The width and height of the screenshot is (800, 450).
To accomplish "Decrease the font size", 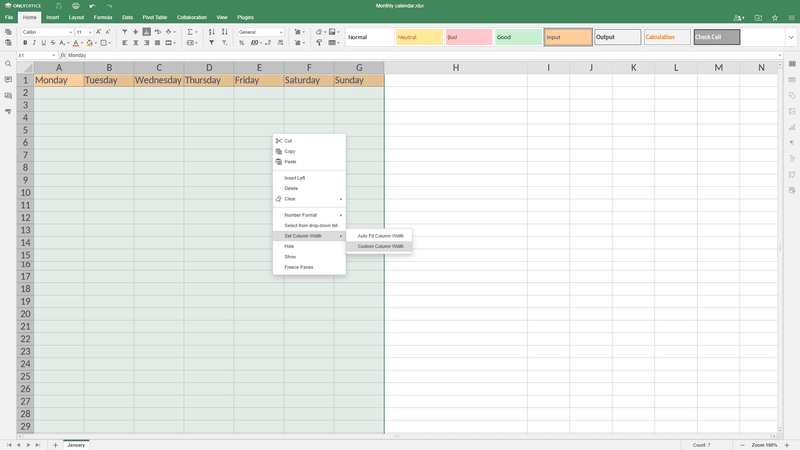I will click(x=108, y=32).
